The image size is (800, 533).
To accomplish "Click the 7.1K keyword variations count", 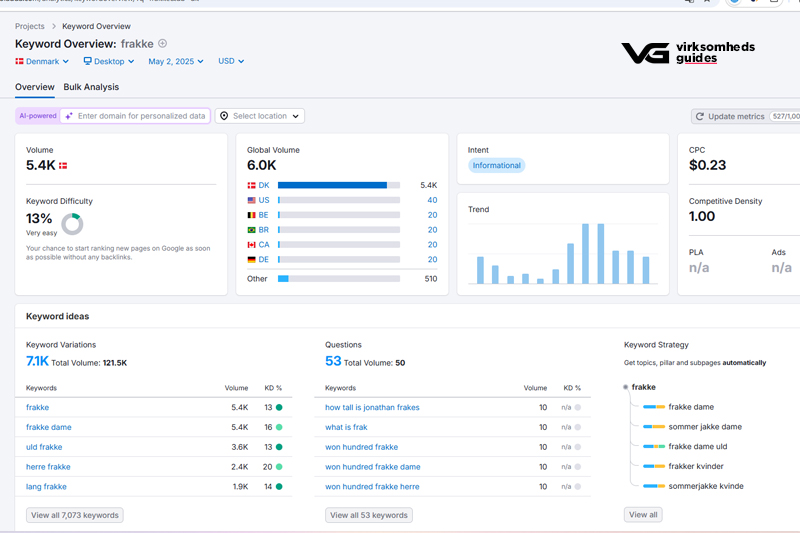I will pos(37,361).
